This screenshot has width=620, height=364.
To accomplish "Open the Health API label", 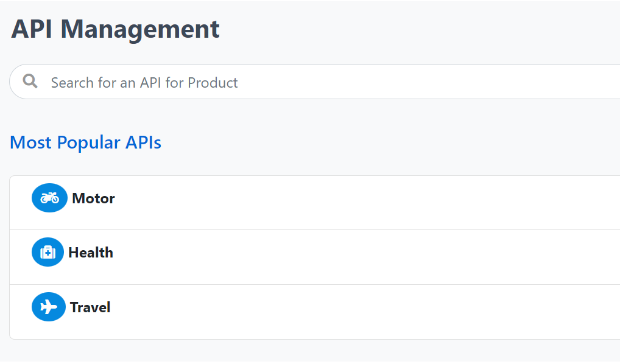I will tap(91, 253).
